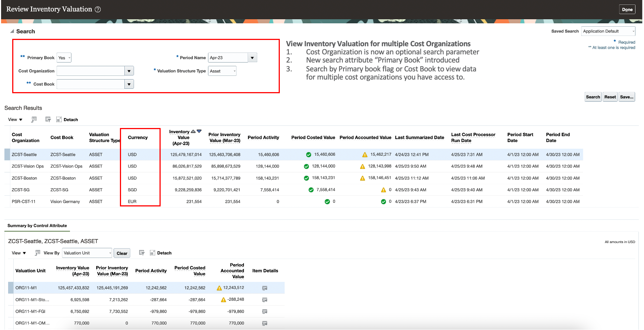
Task: Open the summary table View menu
Action: [19, 253]
